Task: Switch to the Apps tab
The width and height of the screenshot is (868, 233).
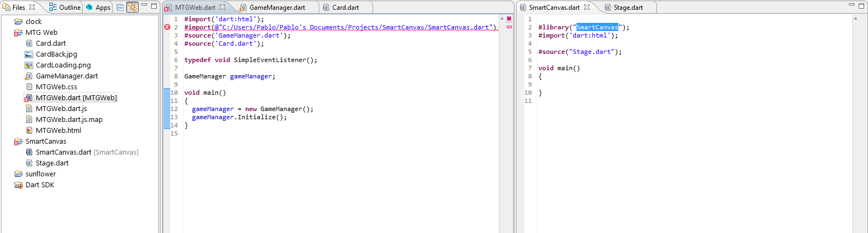Action: pos(98,7)
